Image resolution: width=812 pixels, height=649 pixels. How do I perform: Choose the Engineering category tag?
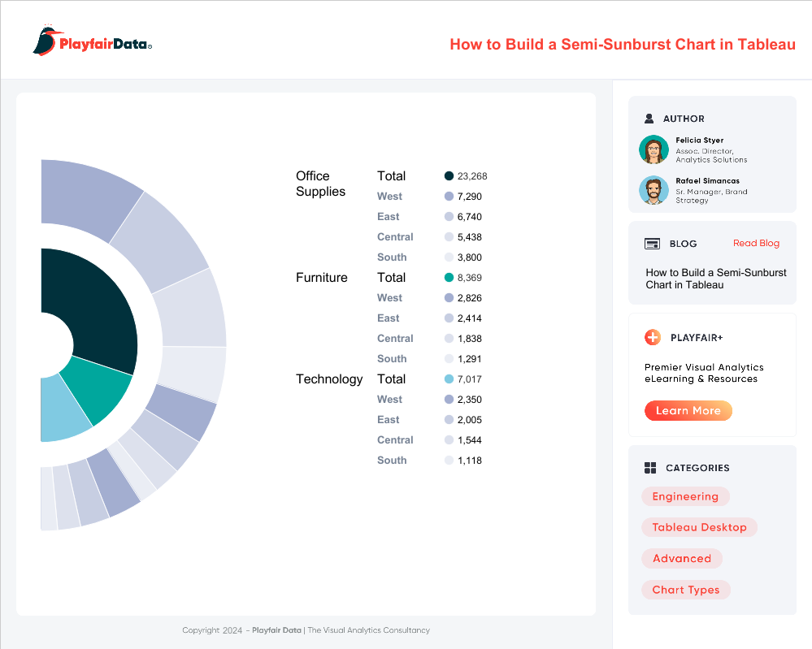point(685,496)
